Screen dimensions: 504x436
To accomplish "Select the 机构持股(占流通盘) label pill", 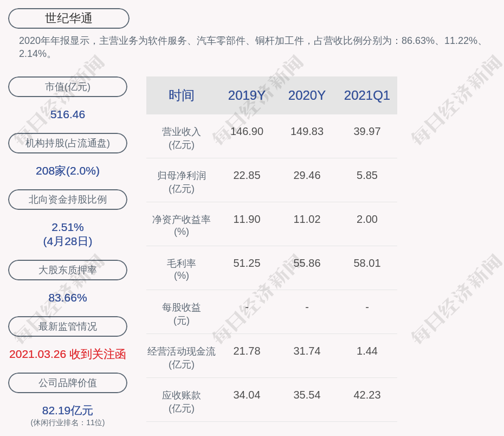I will coord(68,143).
